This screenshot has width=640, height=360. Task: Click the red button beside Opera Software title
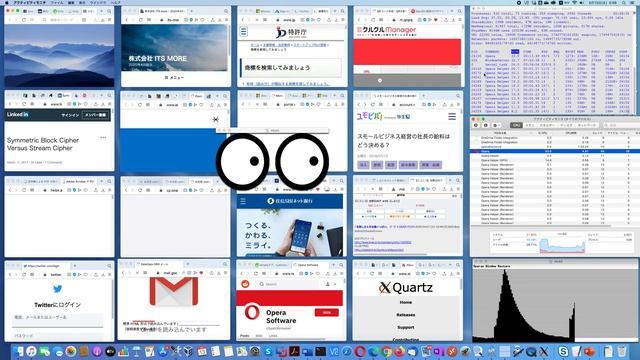click(327, 313)
